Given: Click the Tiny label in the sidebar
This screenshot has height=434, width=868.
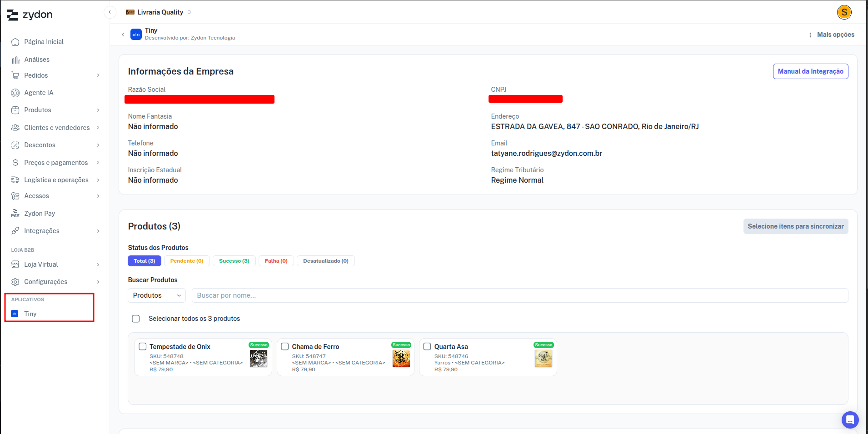Looking at the screenshot, I should (x=30, y=314).
